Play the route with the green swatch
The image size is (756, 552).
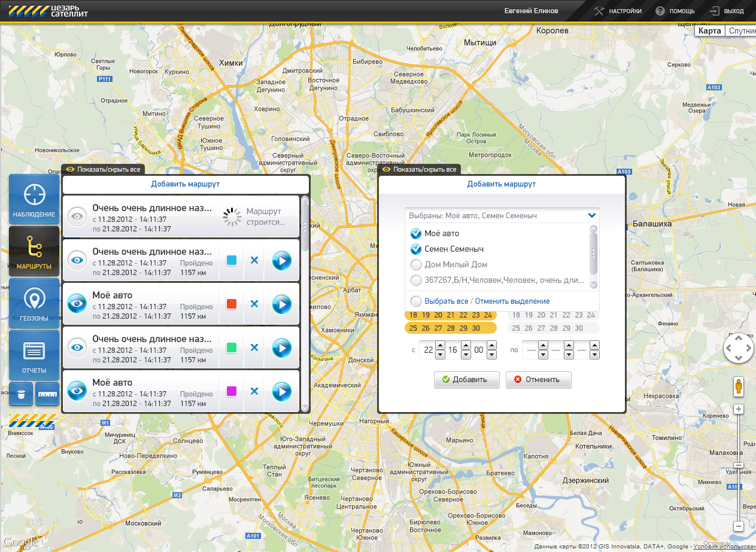pos(282,347)
